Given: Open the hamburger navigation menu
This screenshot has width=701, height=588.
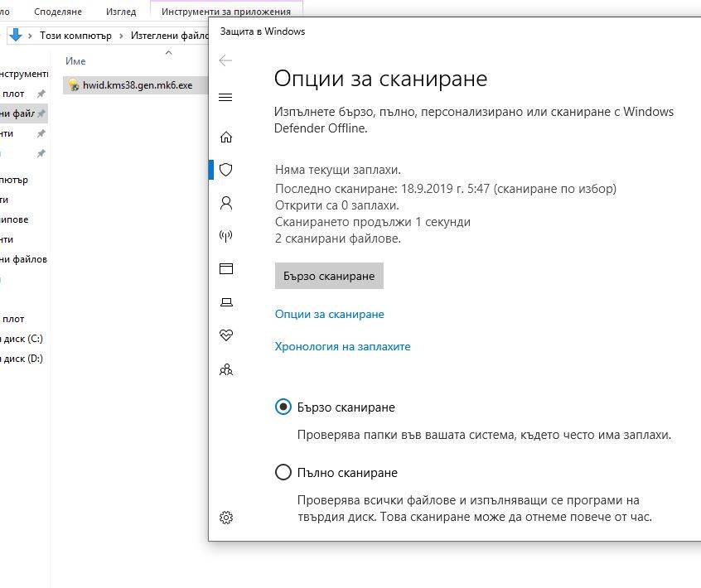Looking at the screenshot, I should click(225, 97).
